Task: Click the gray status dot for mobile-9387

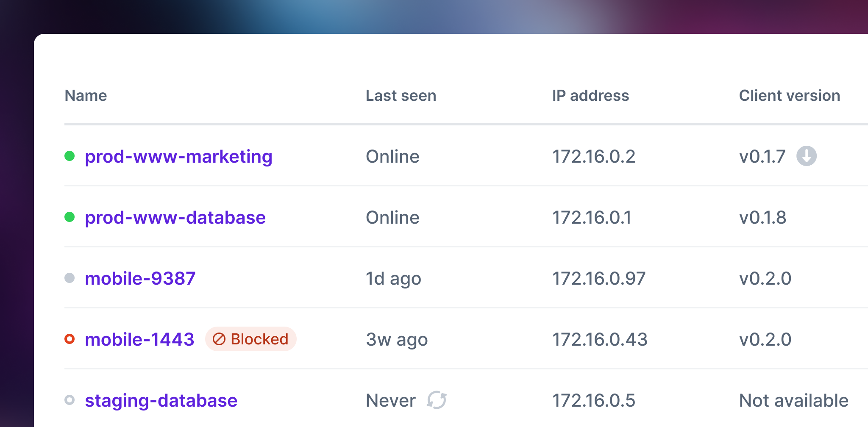Action: point(70,278)
